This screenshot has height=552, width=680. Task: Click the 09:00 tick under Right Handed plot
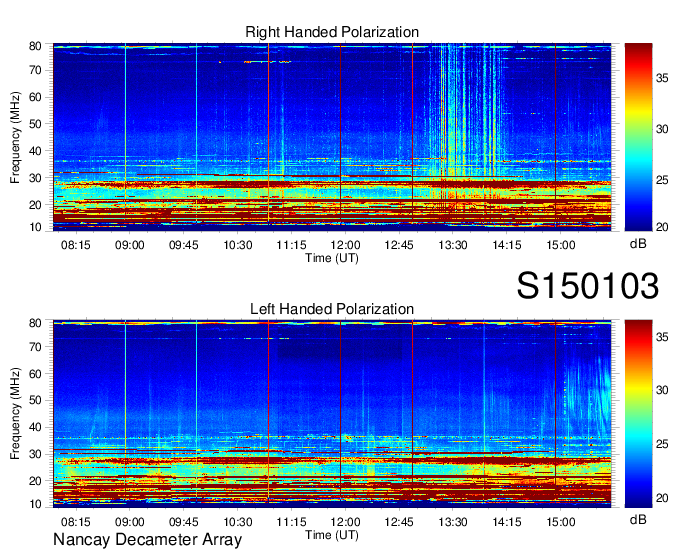point(130,245)
